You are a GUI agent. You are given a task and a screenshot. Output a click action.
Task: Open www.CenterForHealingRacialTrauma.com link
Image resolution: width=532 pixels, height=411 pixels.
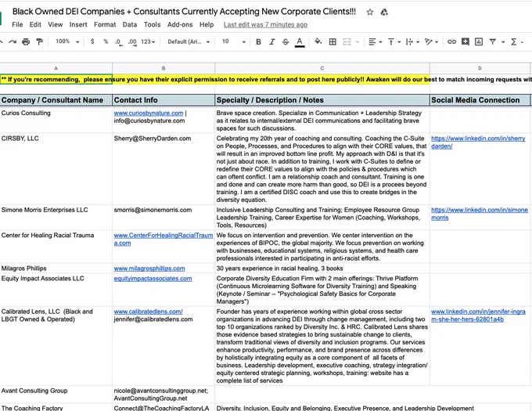[164, 240]
